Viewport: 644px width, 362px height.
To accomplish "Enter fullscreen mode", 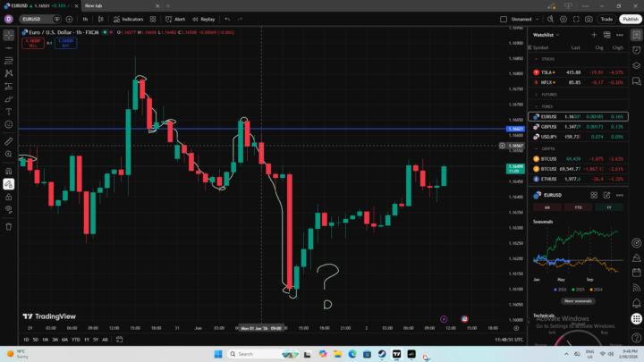I will tap(576, 20).
